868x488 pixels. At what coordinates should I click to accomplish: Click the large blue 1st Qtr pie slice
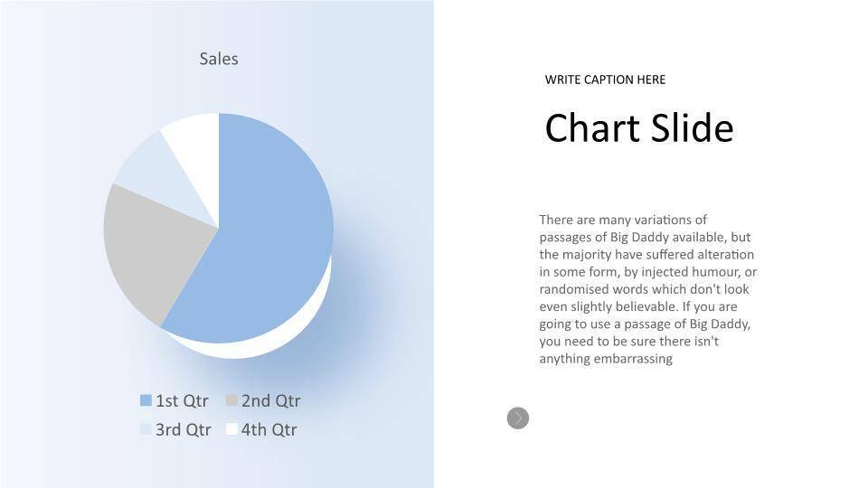[271, 235]
